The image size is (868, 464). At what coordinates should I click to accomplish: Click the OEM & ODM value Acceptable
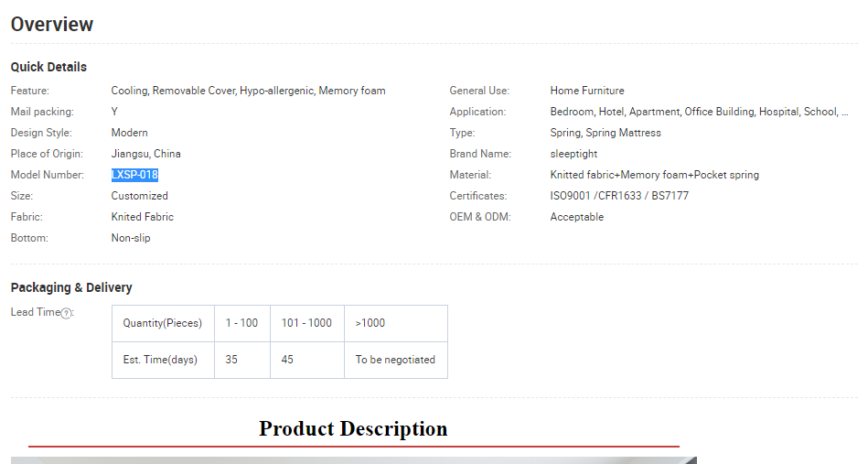pyautogui.click(x=576, y=217)
